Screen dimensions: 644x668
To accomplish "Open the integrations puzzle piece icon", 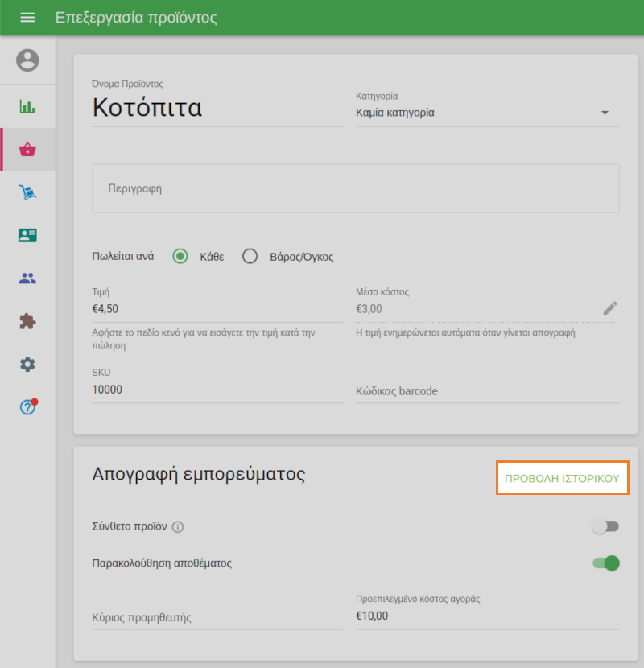I will pyautogui.click(x=27, y=321).
